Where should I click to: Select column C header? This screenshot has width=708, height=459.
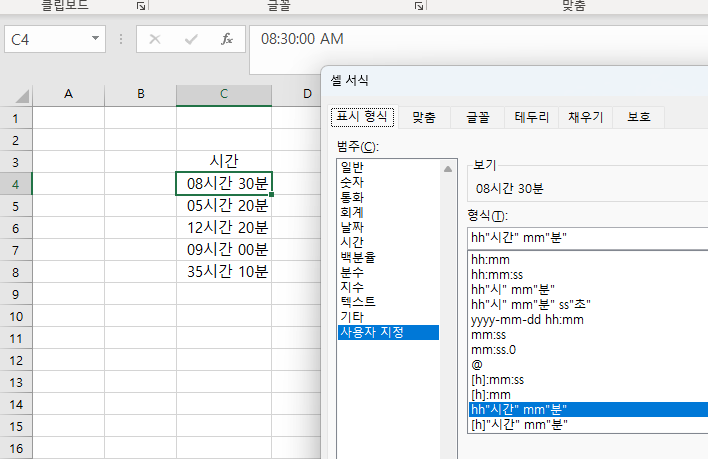tap(224, 94)
